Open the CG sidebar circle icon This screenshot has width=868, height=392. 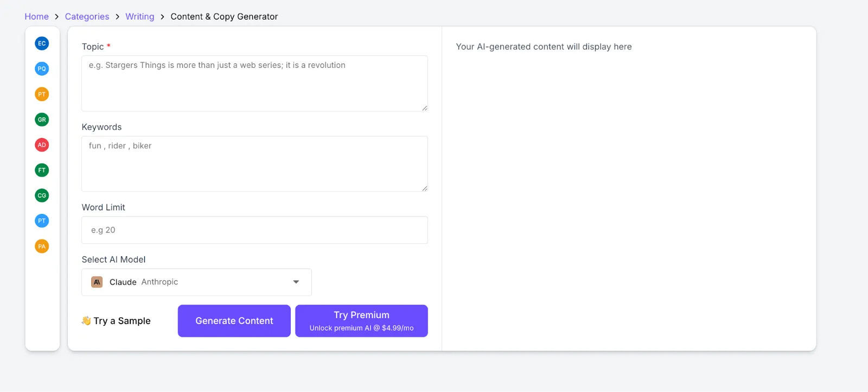(x=42, y=195)
